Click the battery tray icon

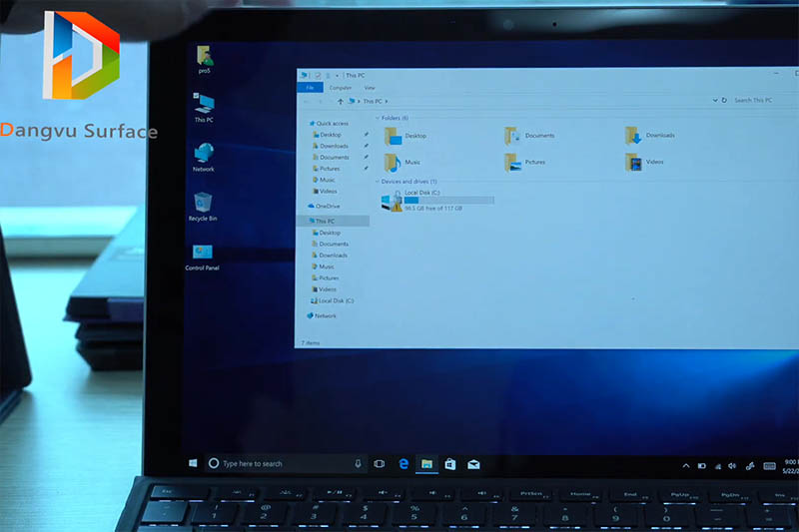(702, 466)
